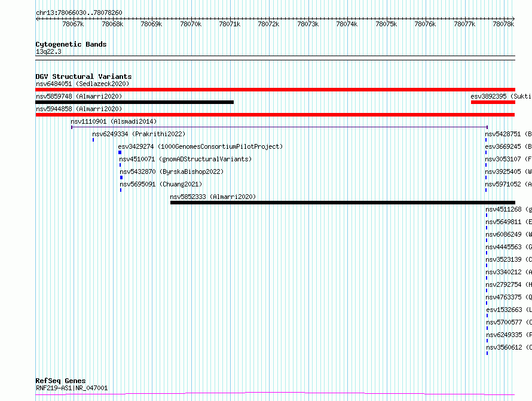Select the nsv5852333 (Almarri2020) black bar
The image size is (532, 401).
pyautogui.click(x=343, y=203)
